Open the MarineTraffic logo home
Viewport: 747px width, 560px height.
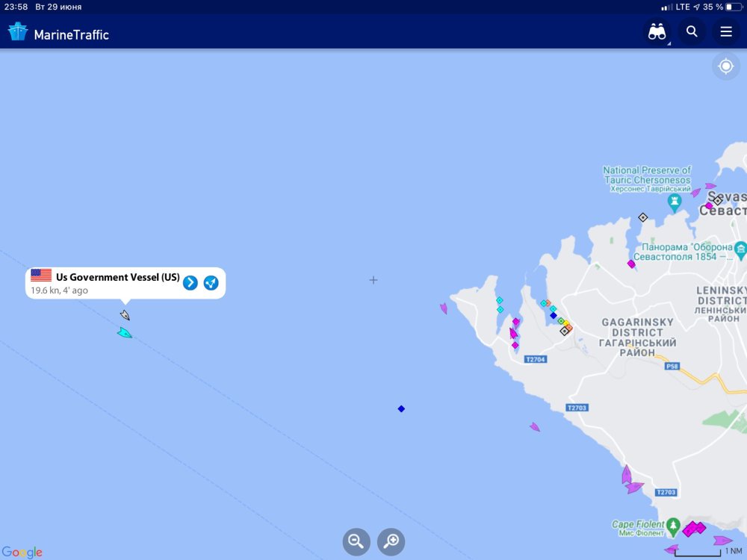pyautogui.click(x=58, y=34)
